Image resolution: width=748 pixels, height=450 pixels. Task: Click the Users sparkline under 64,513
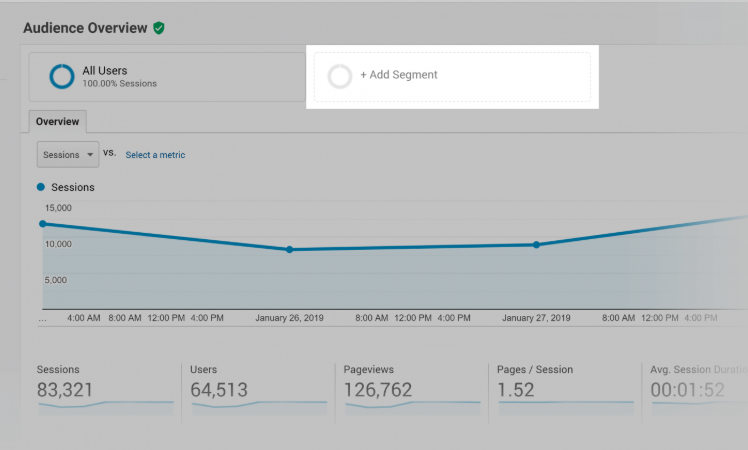260,406
